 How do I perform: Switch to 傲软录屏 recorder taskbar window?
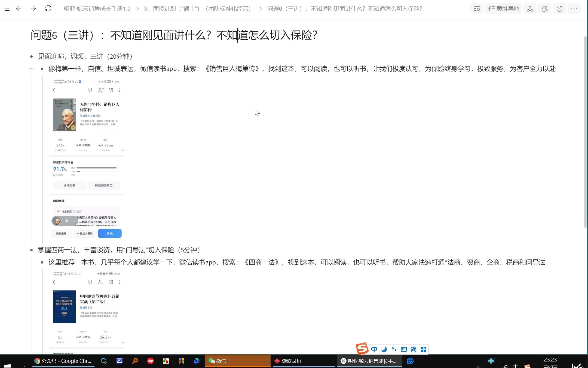tap(304, 361)
